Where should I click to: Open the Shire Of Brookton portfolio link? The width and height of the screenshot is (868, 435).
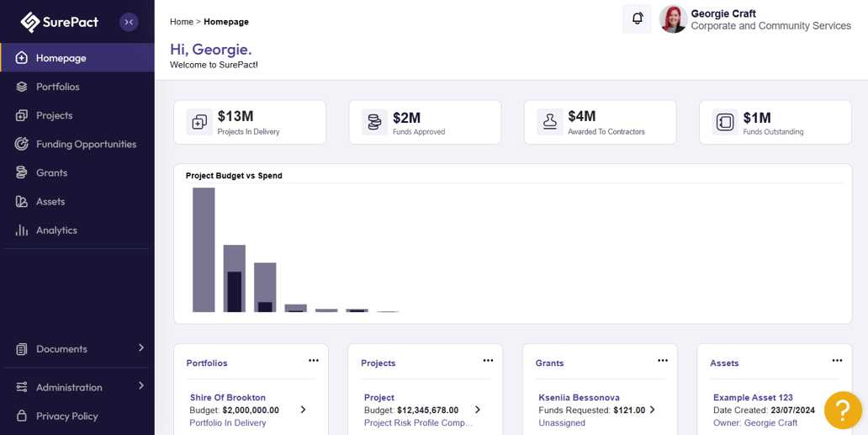coord(228,397)
